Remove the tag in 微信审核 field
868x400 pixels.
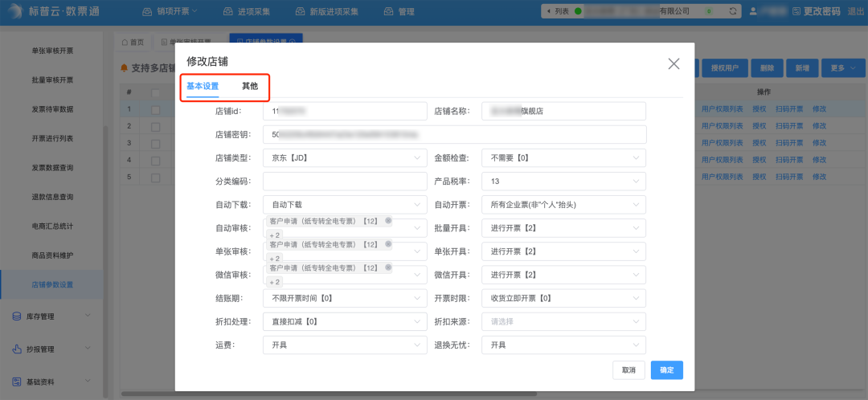coord(388,267)
